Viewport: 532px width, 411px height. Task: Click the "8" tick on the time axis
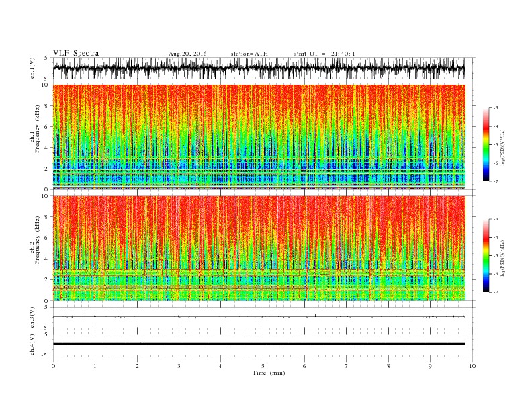tap(388, 366)
